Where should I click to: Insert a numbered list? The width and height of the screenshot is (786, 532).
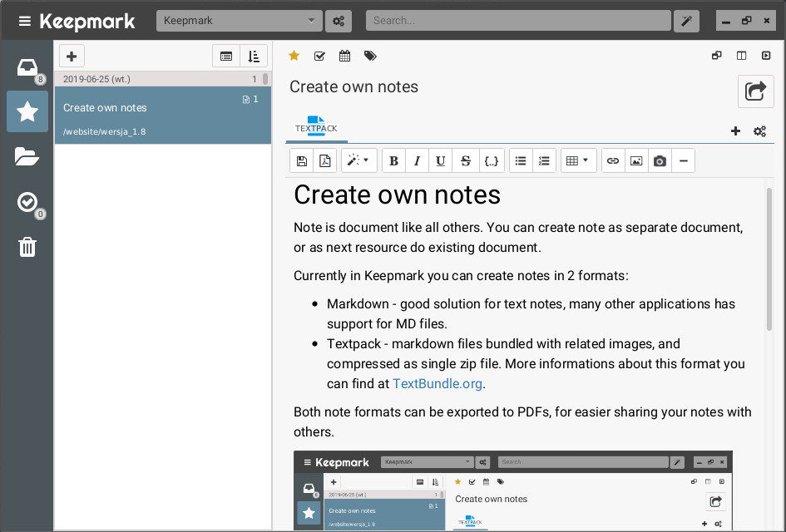click(544, 160)
